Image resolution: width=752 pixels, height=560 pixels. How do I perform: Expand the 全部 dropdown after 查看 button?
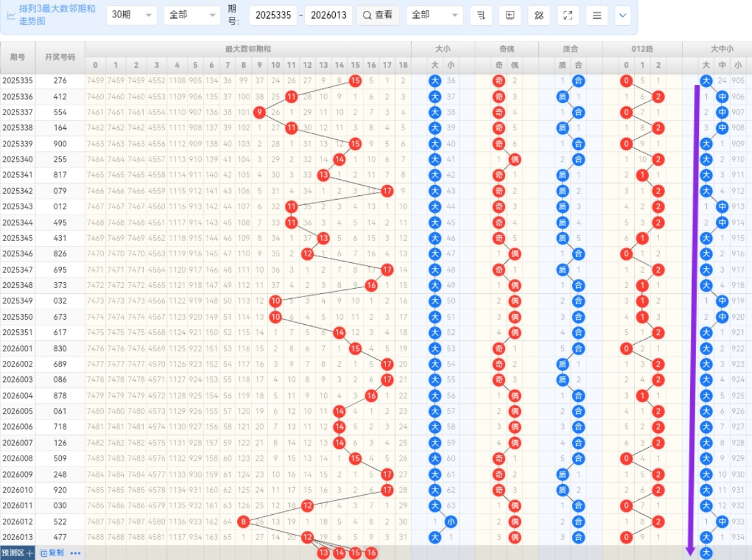point(434,15)
